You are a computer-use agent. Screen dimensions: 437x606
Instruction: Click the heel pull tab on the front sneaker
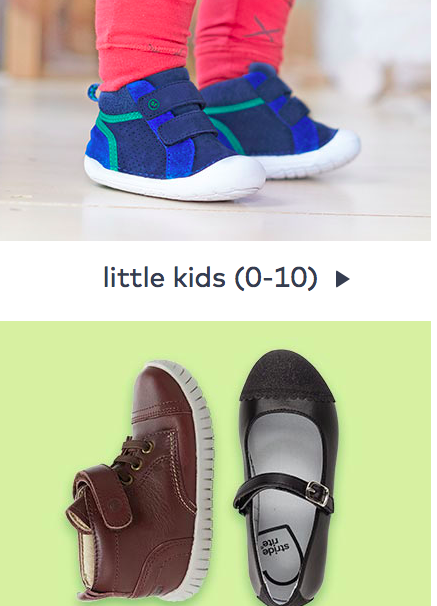click(x=93, y=93)
